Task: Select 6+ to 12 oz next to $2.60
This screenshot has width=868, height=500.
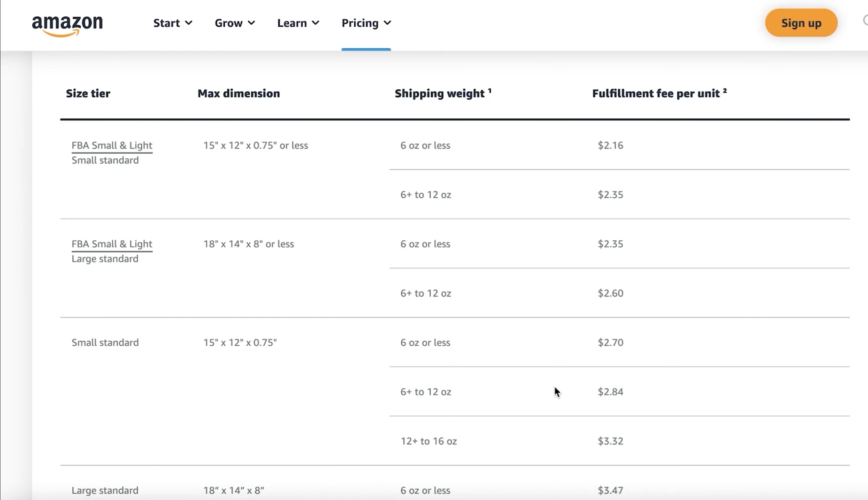Action: (426, 293)
